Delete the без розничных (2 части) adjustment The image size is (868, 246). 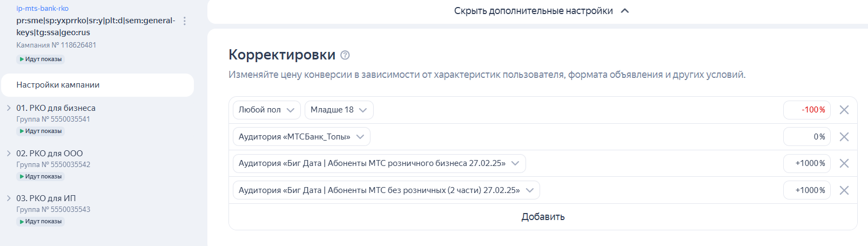pos(844,190)
